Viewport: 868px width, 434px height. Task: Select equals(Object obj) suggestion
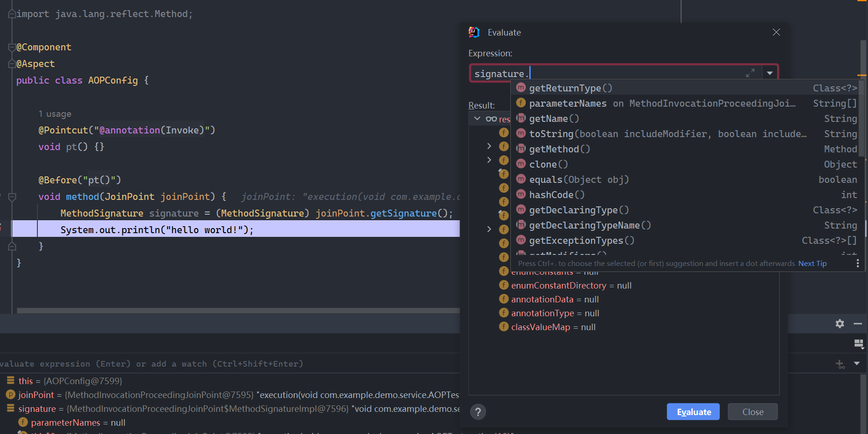tap(687, 179)
